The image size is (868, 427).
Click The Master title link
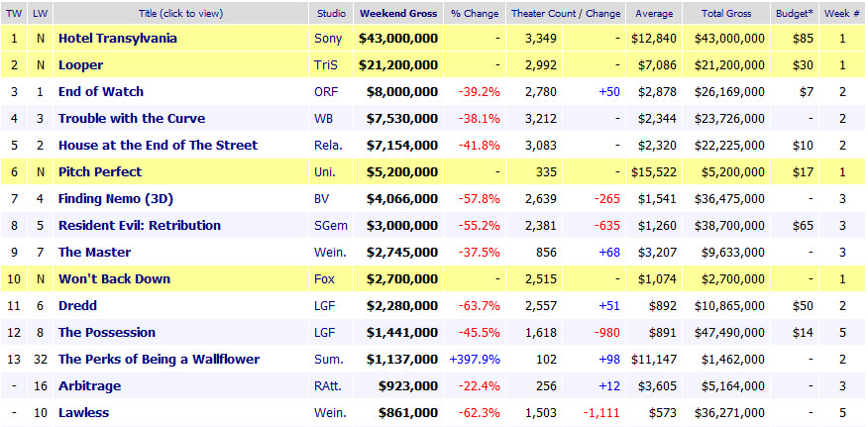[95, 253]
